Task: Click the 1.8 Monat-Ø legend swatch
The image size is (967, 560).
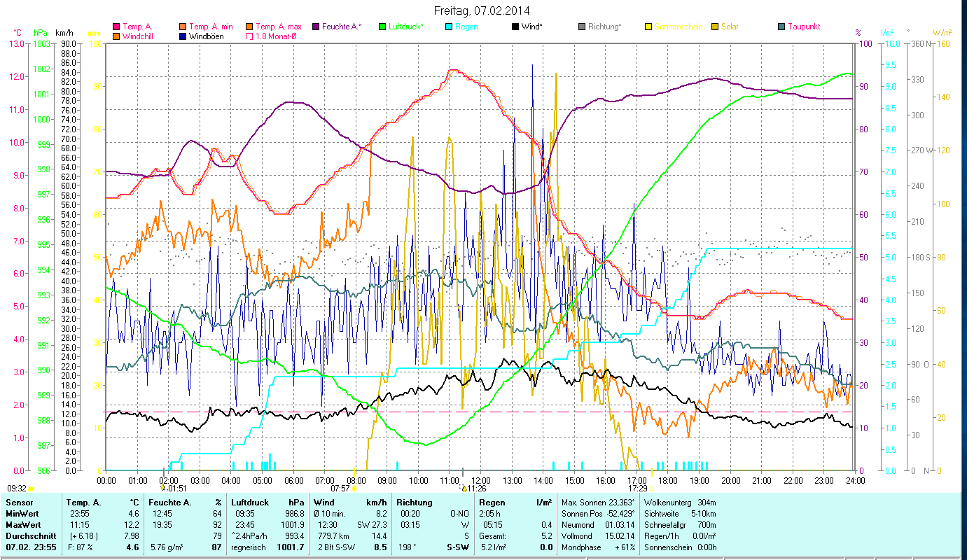Action: click(x=248, y=36)
